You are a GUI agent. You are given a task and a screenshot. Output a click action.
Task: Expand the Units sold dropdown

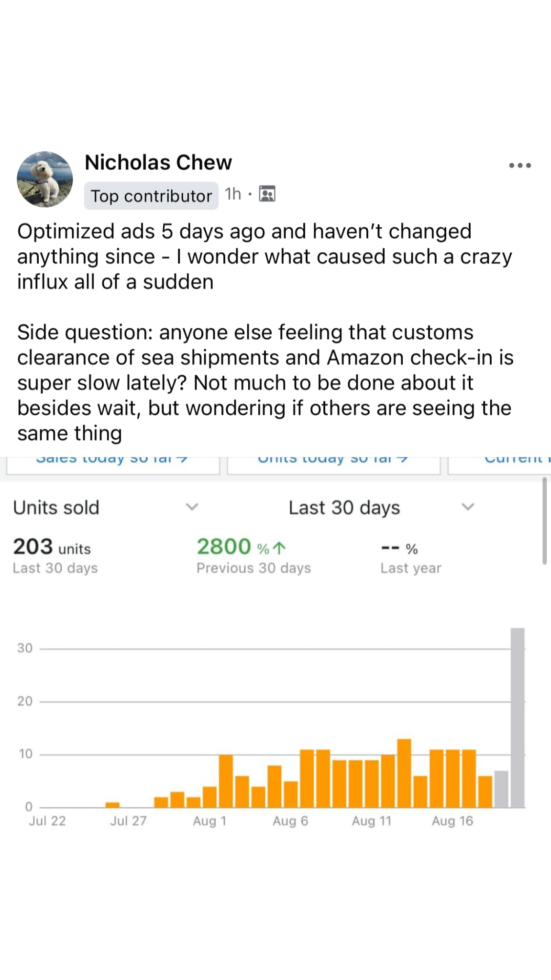click(x=192, y=507)
